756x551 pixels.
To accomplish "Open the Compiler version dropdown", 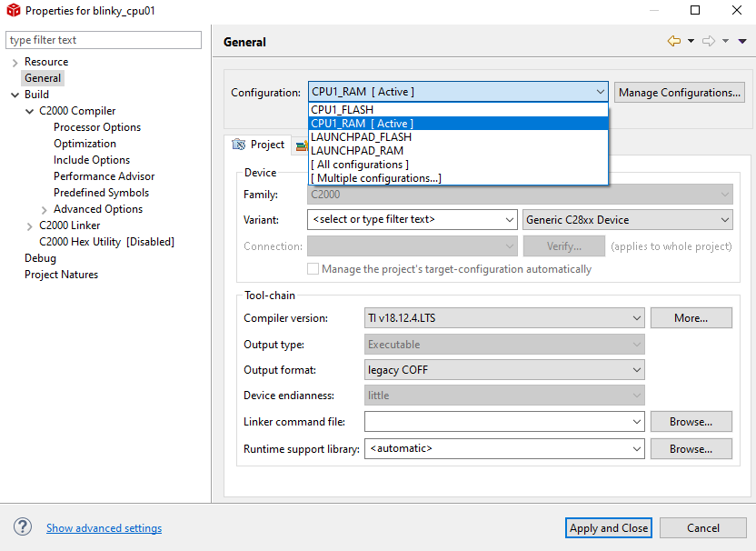I will pyautogui.click(x=504, y=318).
